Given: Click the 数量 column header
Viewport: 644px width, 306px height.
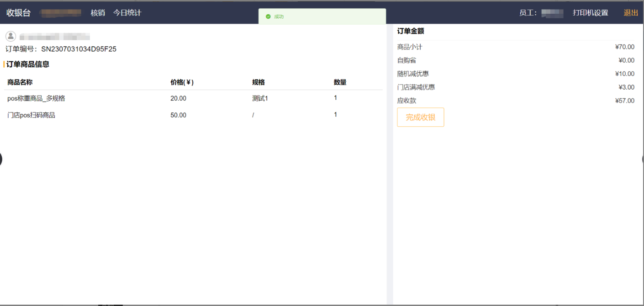Looking at the screenshot, I should (x=340, y=82).
